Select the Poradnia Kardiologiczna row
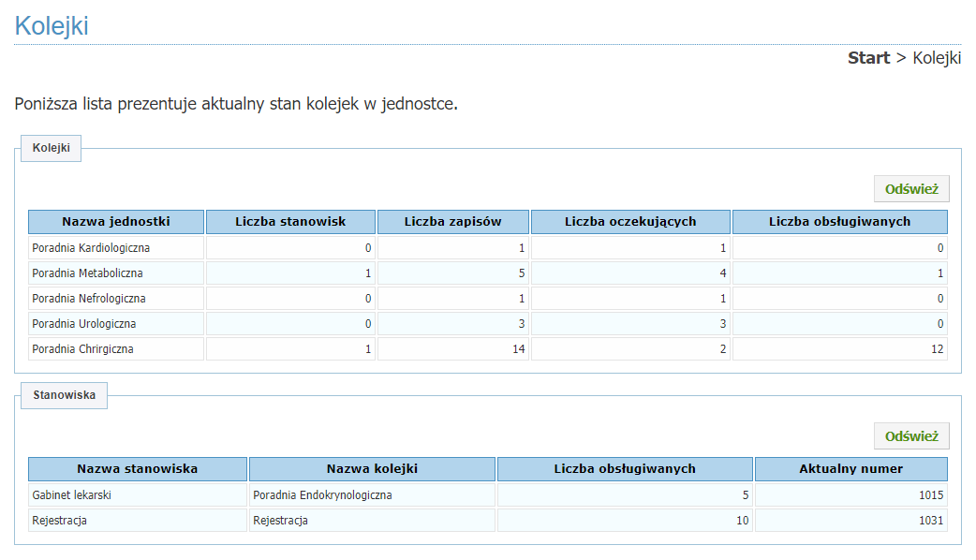Image resolution: width=976 pixels, height=560 pixels. (91, 248)
